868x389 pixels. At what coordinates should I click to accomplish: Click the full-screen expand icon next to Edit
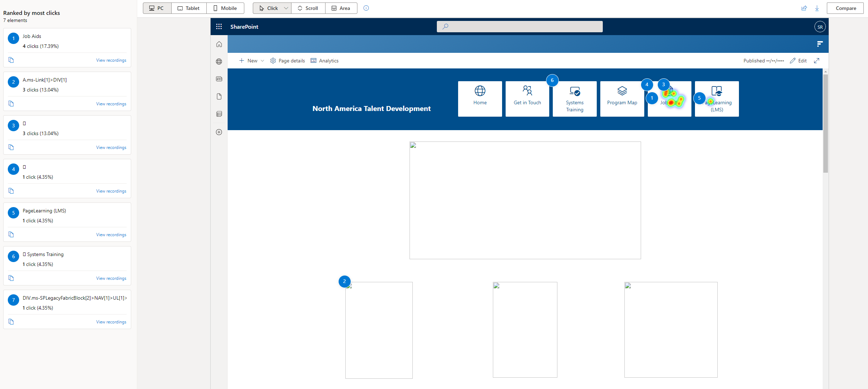click(x=817, y=61)
